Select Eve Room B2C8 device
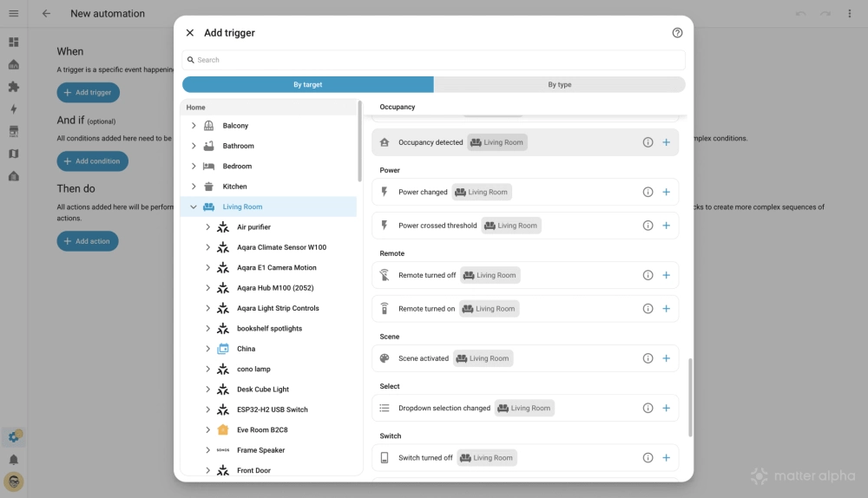Image resolution: width=868 pixels, height=498 pixels. click(262, 430)
